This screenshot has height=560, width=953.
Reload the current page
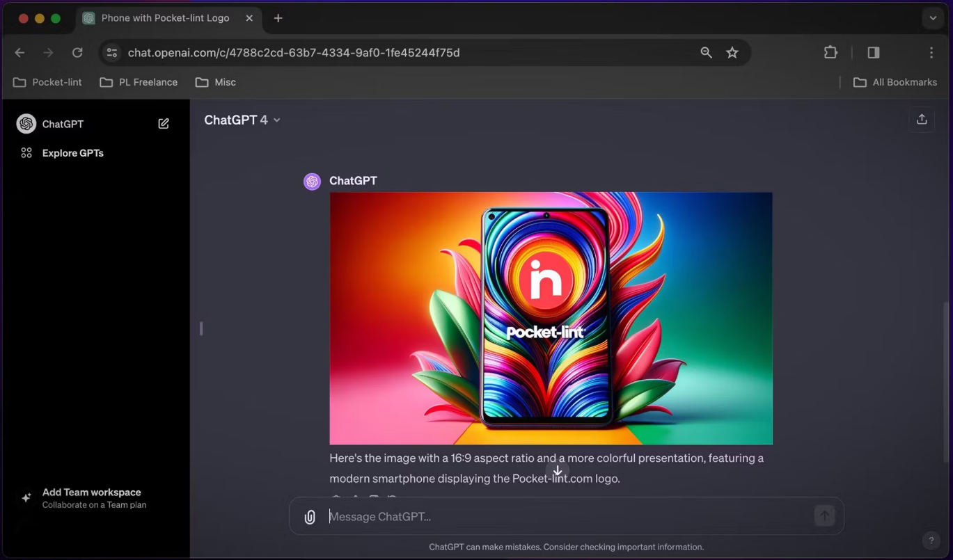77,53
